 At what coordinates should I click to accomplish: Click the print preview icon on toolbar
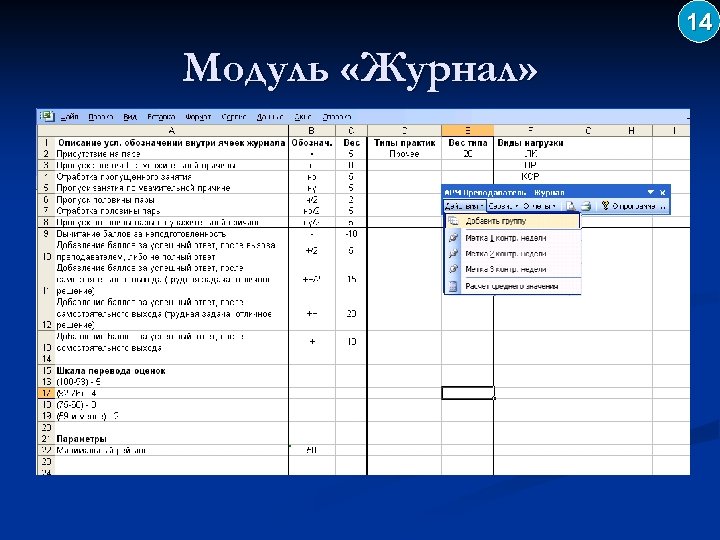click(570, 206)
